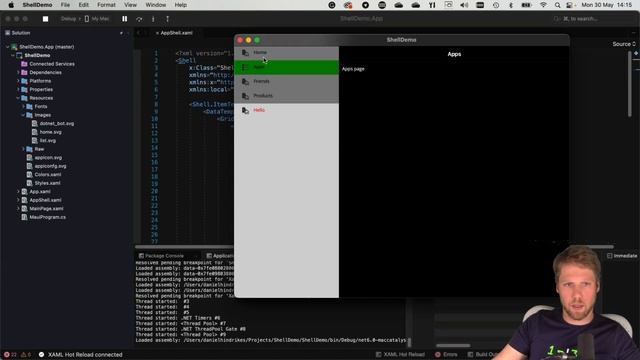Expand the Fonts folder

click(23, 107)
